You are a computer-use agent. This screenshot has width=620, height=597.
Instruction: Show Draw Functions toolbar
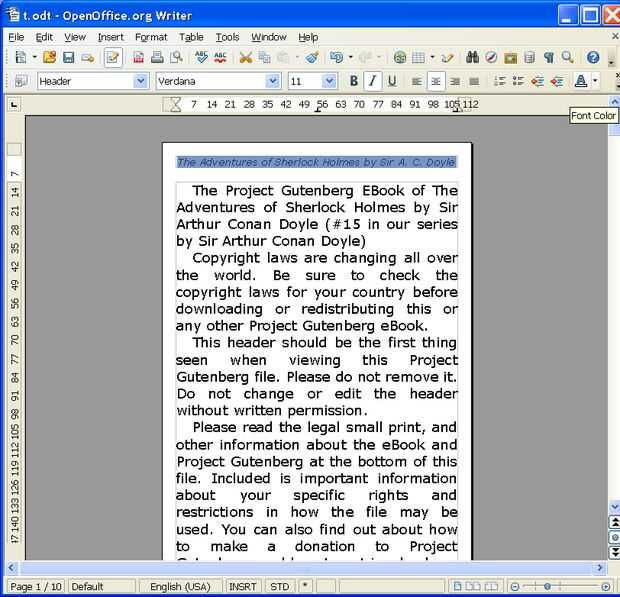click(x=447, y=58)
